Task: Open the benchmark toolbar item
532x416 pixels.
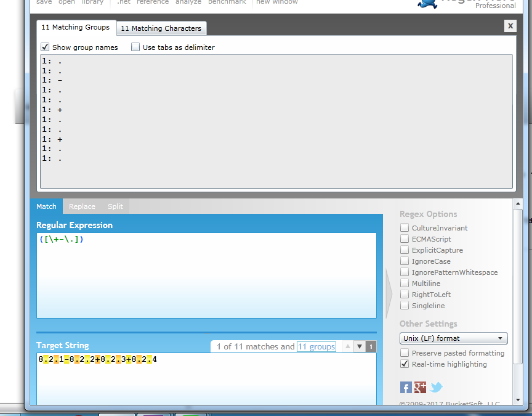Action: click(x=227, y=2)
